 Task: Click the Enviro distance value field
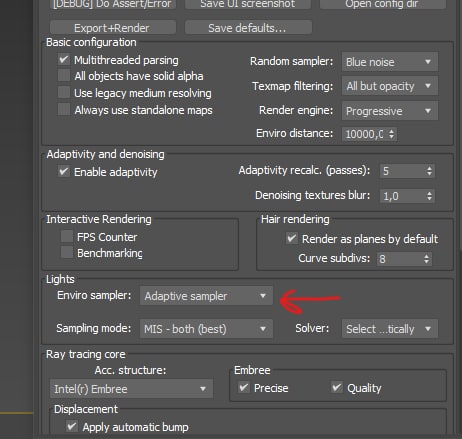[x=364, y=134]
